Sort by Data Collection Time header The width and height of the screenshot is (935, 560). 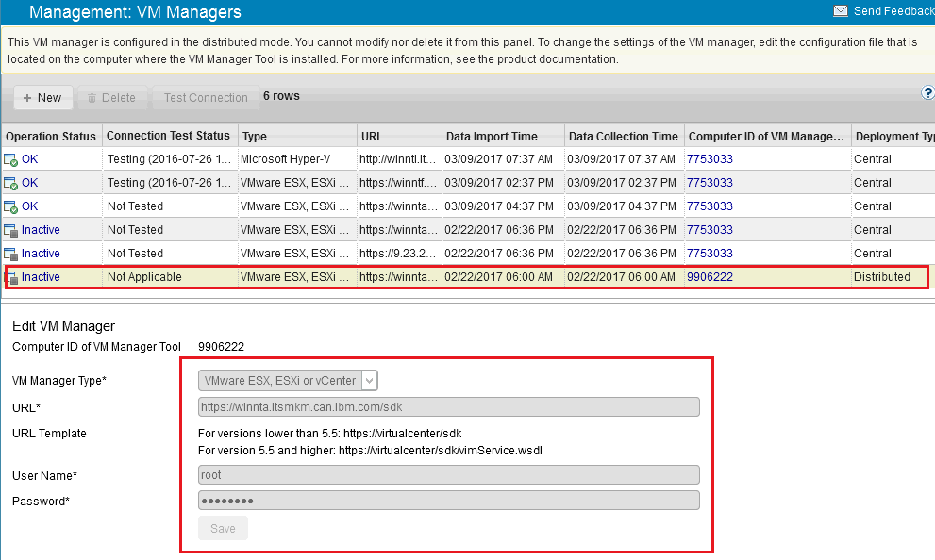click(624, 137)
